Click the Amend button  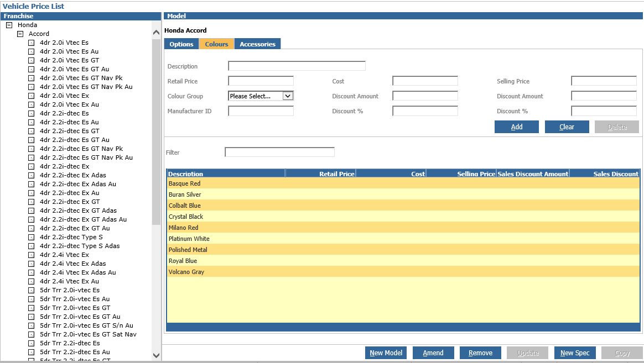pos(433,353)
